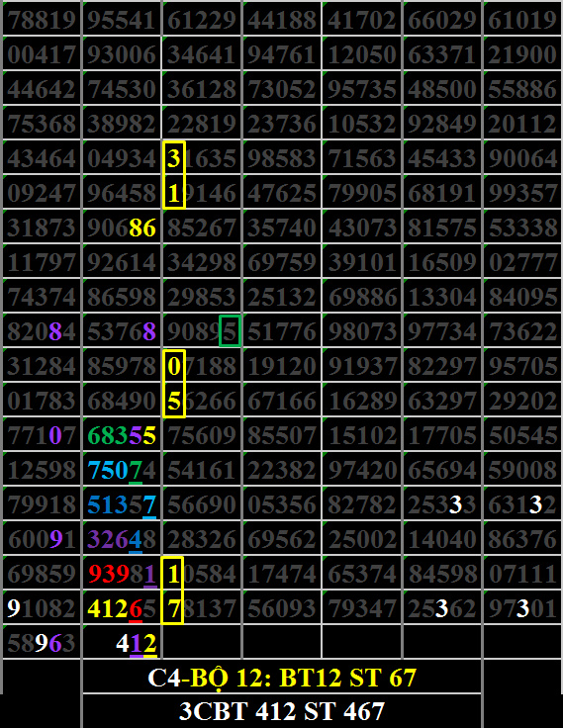Select the 'C4-BỘ 12: BT12 ST 67' cell
563x728 pixels.
click(x=282, y=677)
